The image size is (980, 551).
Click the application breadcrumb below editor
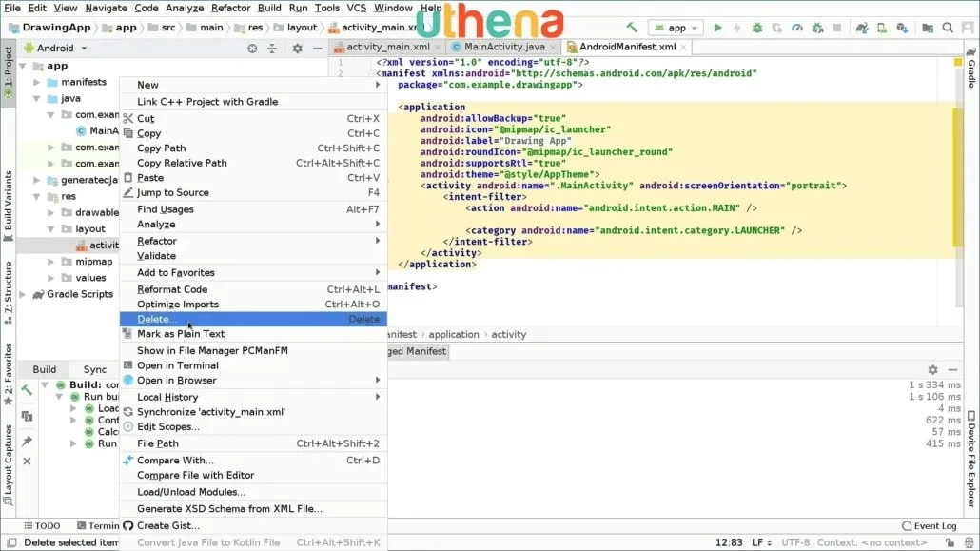(x=454, y=335)
